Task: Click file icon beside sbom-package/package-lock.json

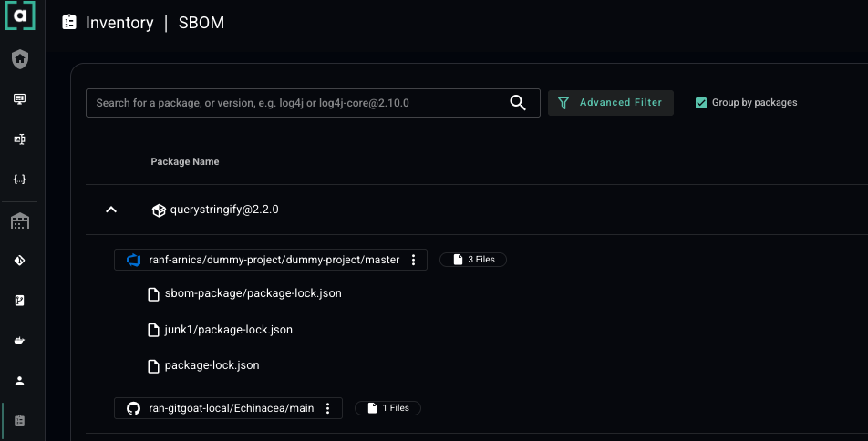Action: tap(153, 293)
